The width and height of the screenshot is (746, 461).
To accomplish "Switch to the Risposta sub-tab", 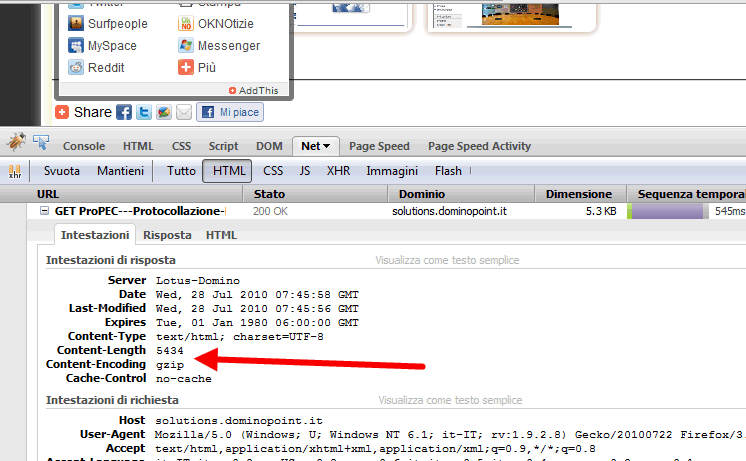I will [x=167, y=235].
